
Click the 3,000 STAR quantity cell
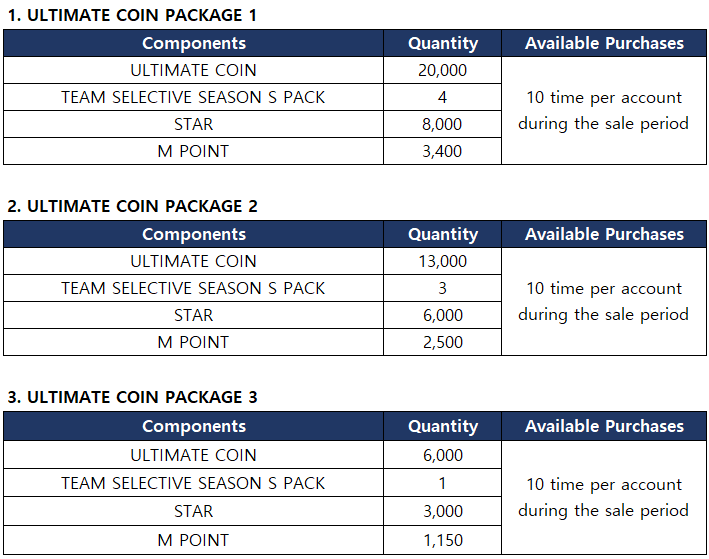[442, 511]
